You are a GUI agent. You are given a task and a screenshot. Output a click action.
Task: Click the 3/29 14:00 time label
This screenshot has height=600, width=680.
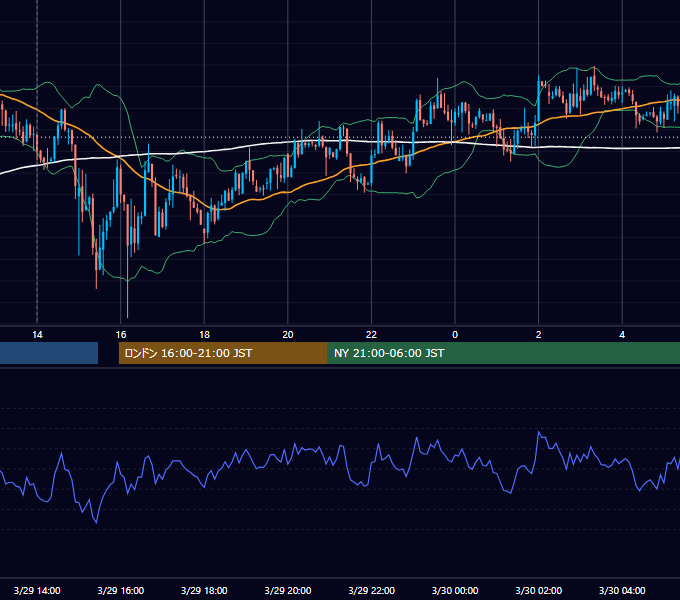pos(37,590)
